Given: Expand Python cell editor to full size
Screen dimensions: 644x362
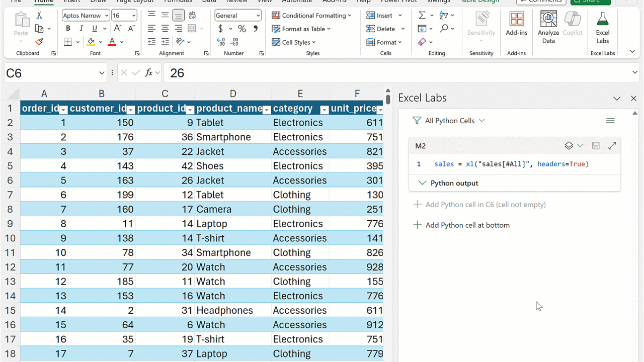Looking at the screenshot, I should coord(612,146).
